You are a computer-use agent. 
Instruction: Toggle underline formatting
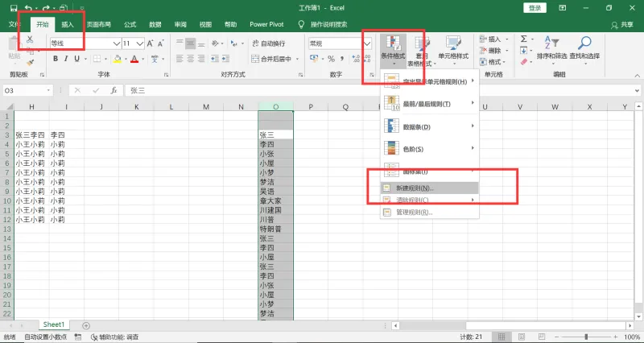coord(76,59)
